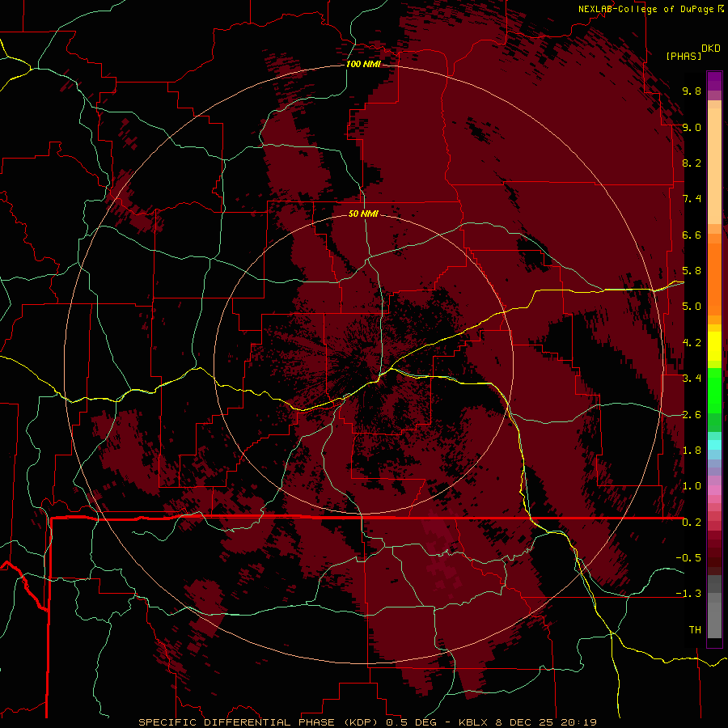Click the 'TH' threshold label on the scale

pyautogui.click(x=695, y=630)
